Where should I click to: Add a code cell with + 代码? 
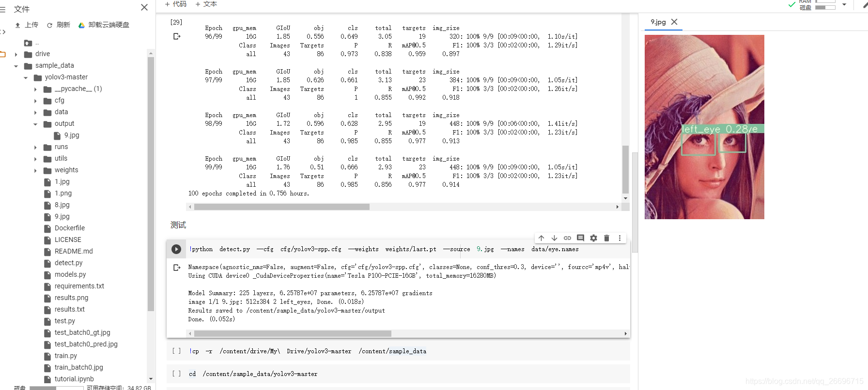tap(175, 4)
